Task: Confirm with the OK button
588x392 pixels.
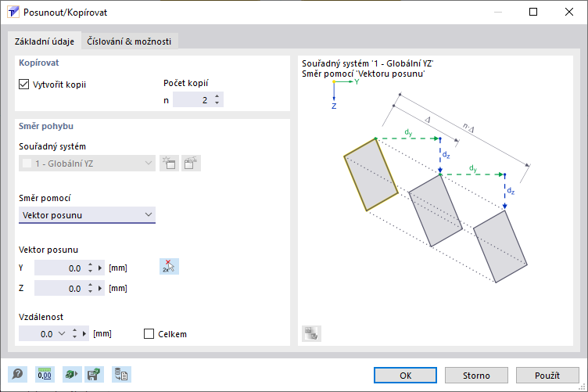Action: [405, 375]
